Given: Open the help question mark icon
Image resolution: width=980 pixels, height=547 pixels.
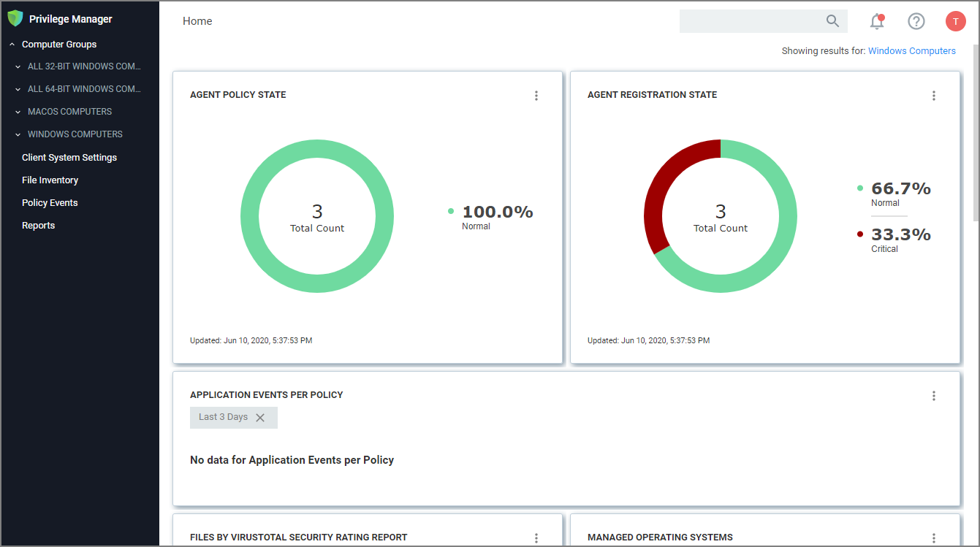Looking at the screenshot, I should click(x=916, y=21).
